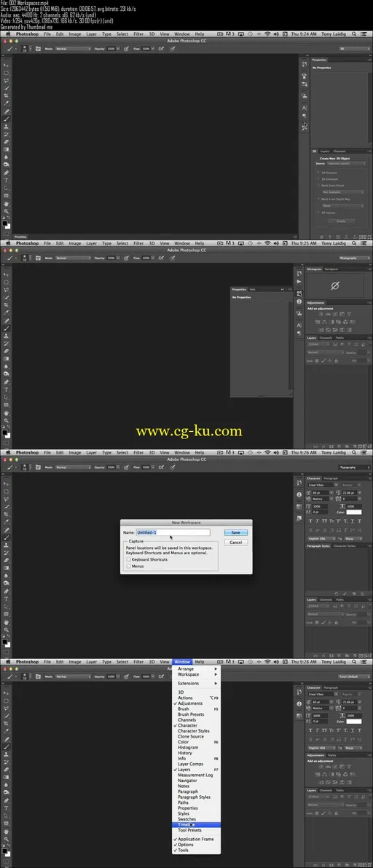Click the white Color swatch in Tony's Default Character panel
The width and height of the screenshot is (373, 868).
[x=354, y=722]
